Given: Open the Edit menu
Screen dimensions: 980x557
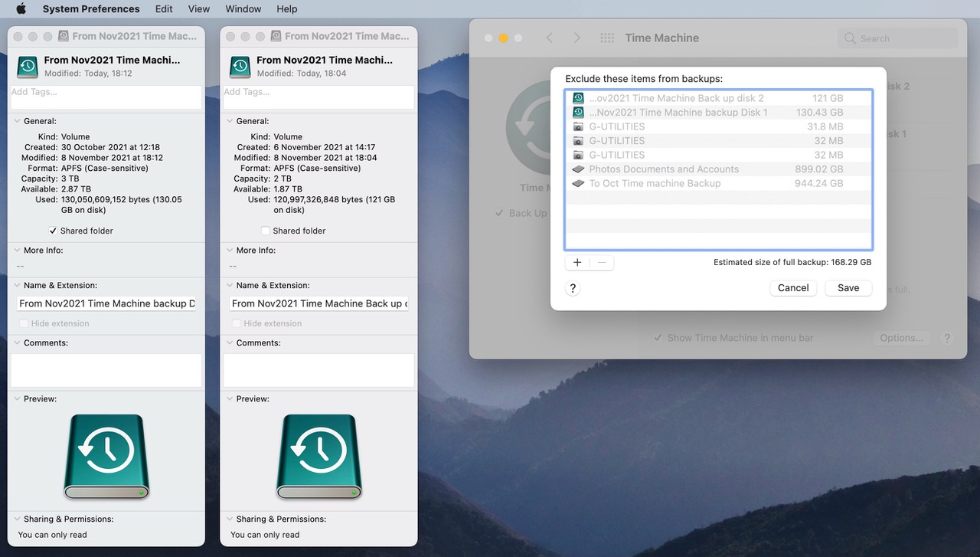Looking at the screenshot, I should tap(164, 9).
